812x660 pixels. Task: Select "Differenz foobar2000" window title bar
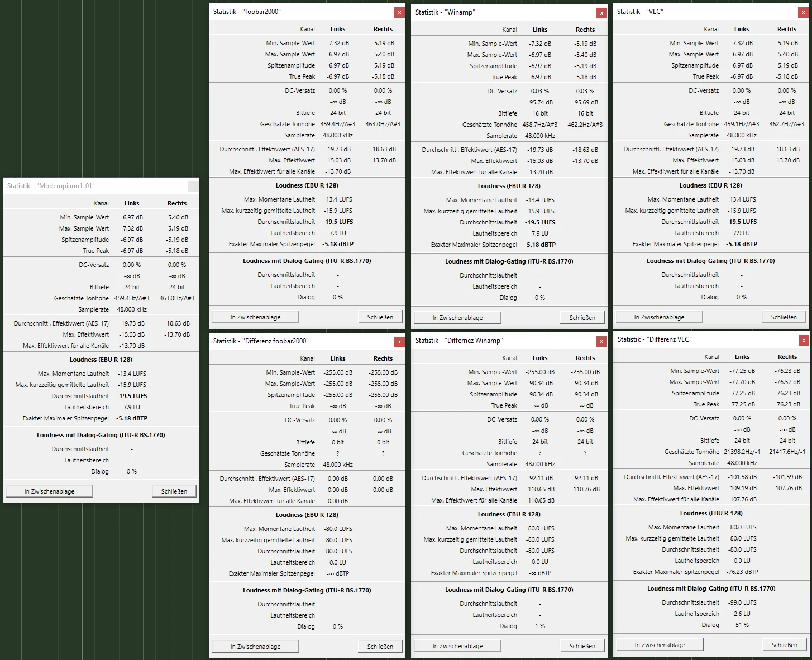coord(302,341)
